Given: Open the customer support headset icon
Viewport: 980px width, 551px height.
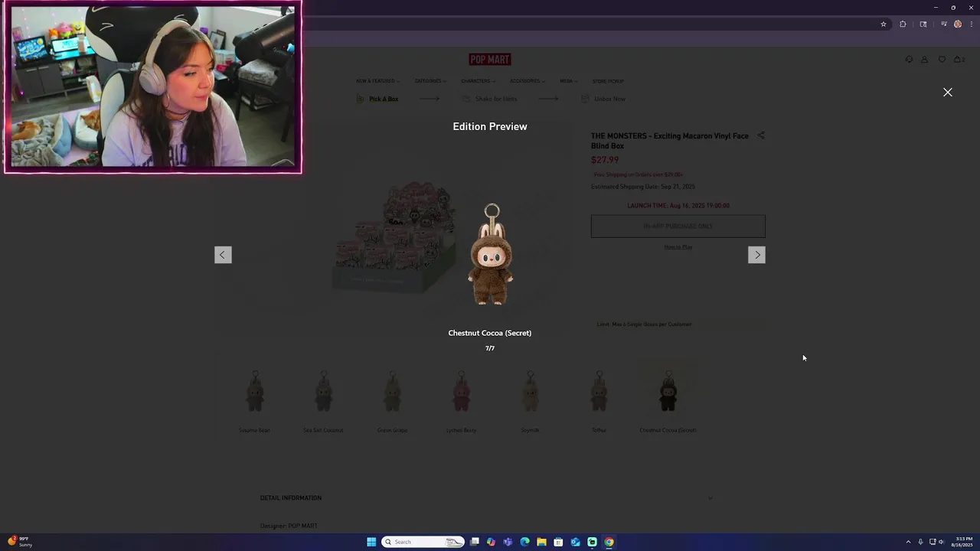Looking at the screenshot, I should pyautogui.click(x=909, y=60).
